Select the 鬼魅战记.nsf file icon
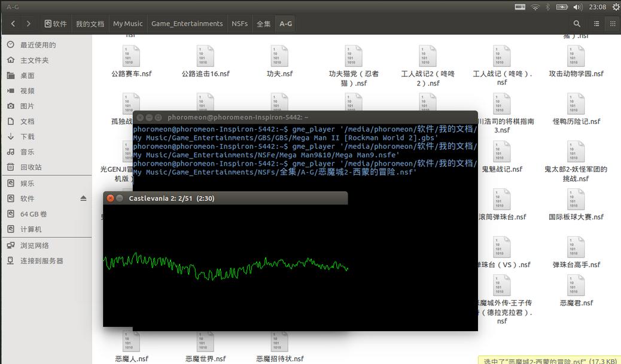 point(502,152)
